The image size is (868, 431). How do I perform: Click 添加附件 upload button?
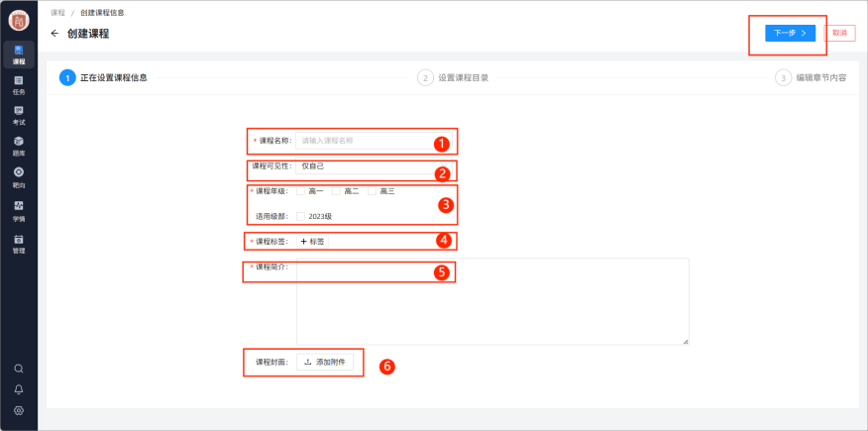324,363
